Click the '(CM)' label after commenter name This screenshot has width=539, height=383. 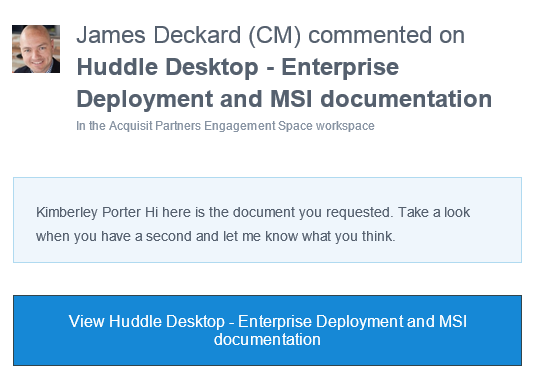[274, 36]
